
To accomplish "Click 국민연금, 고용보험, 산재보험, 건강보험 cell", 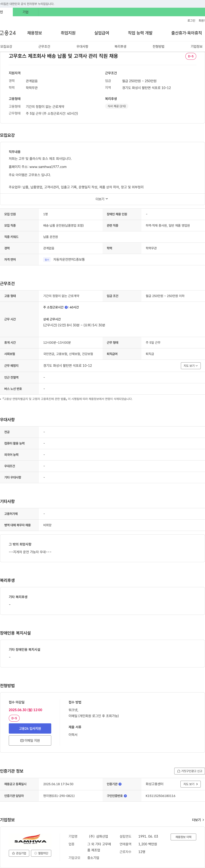I will [x=68, y=354].
